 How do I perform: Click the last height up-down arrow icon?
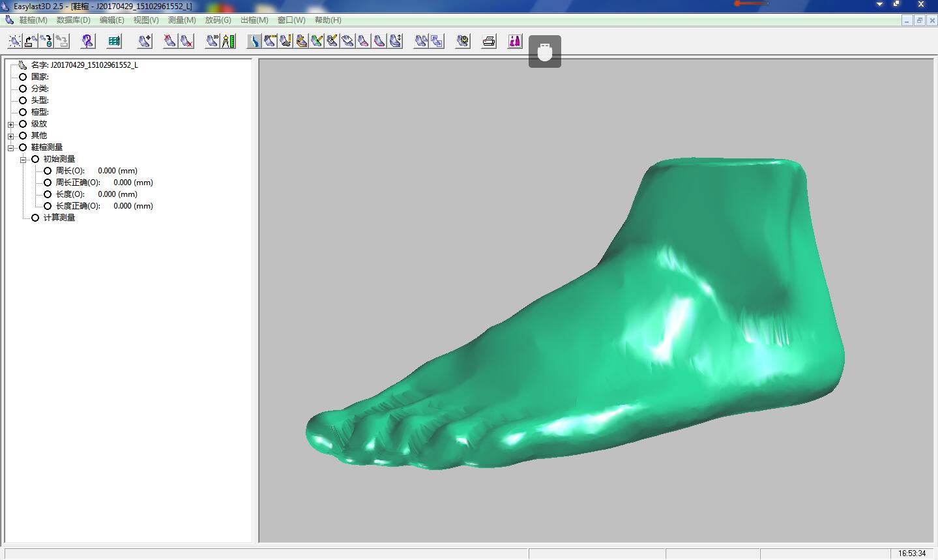point(395,41)
